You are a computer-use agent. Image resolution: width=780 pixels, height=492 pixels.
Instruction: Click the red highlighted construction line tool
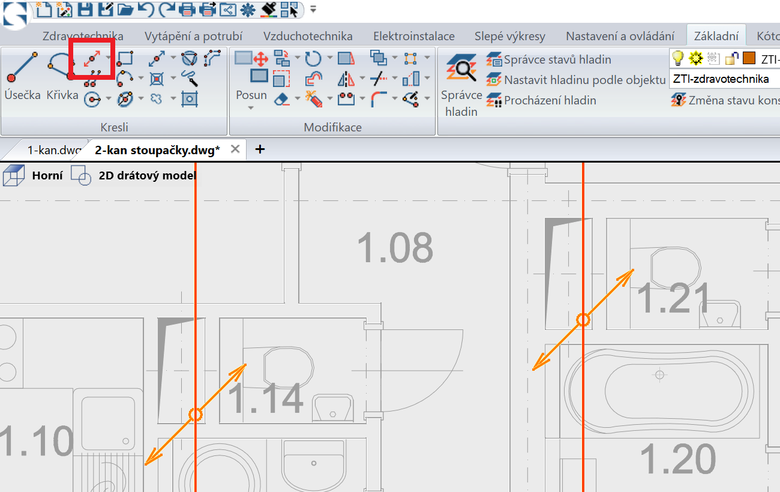point(92,59)
